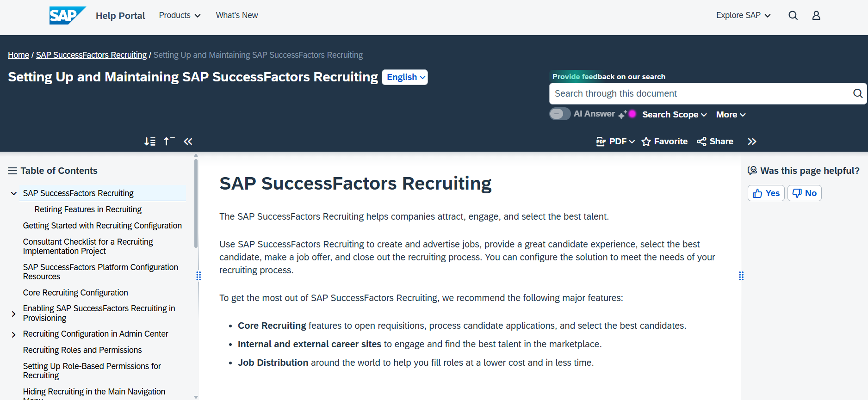Screen dimensions: 868x400
Task: Toggle the AI Answer switch
Action: pos(560,114)
